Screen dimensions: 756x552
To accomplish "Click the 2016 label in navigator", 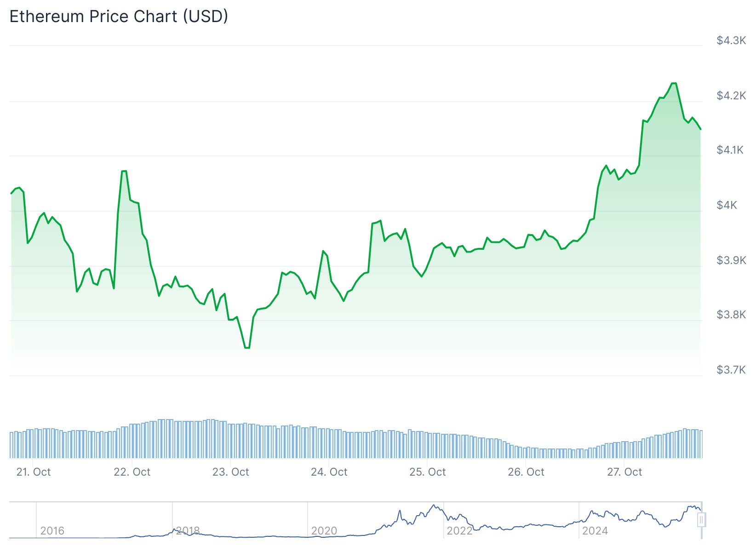I will (52, 531).
